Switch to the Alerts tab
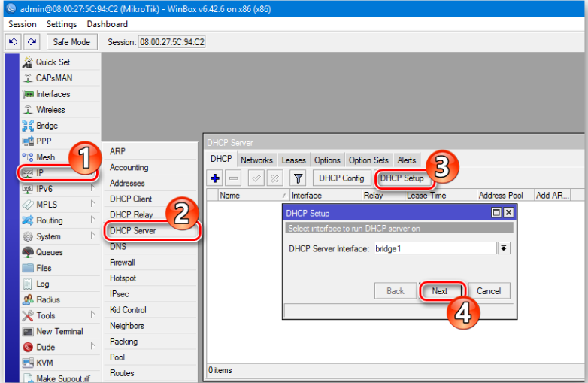The width and height of the screenshot is (588, 383). [x=407, y=160]
